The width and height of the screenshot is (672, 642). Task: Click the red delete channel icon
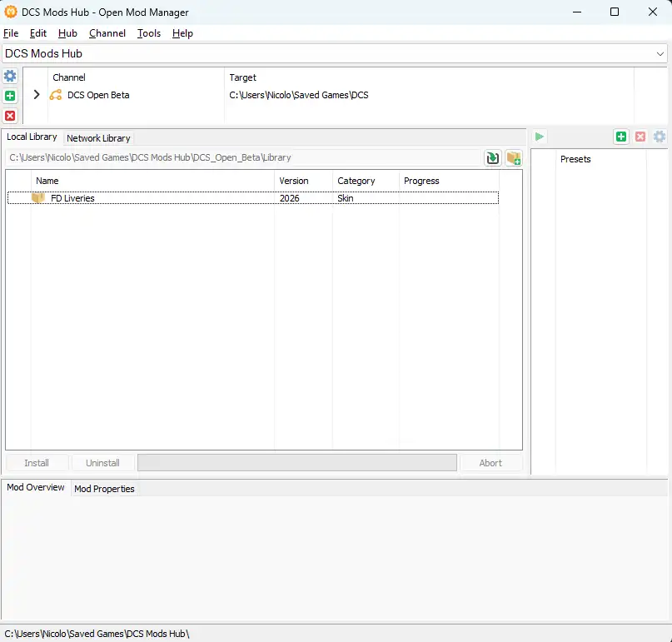coord(10,116)
